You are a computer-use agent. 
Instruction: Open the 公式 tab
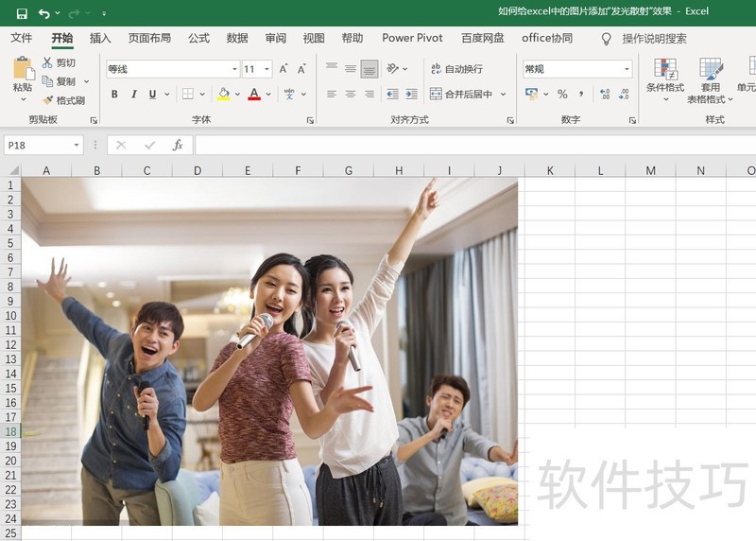point(198,38)
